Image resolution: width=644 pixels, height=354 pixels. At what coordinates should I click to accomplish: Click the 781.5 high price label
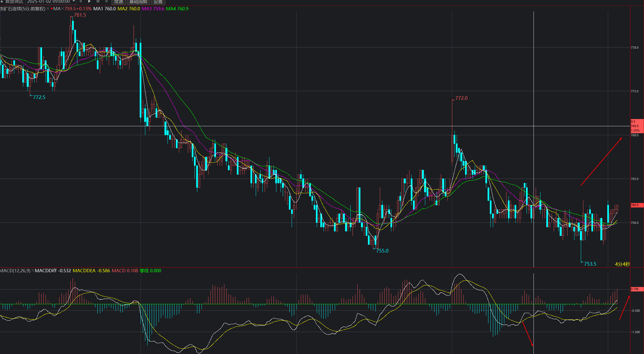(x=80, y=15)
